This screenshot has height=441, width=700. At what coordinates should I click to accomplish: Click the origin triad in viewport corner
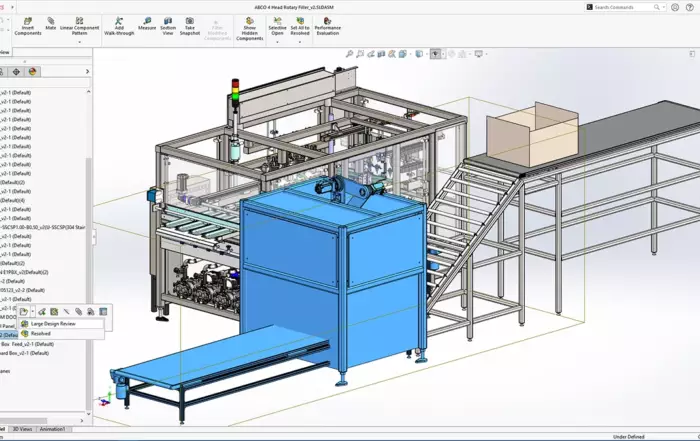(x=104, y=399)
